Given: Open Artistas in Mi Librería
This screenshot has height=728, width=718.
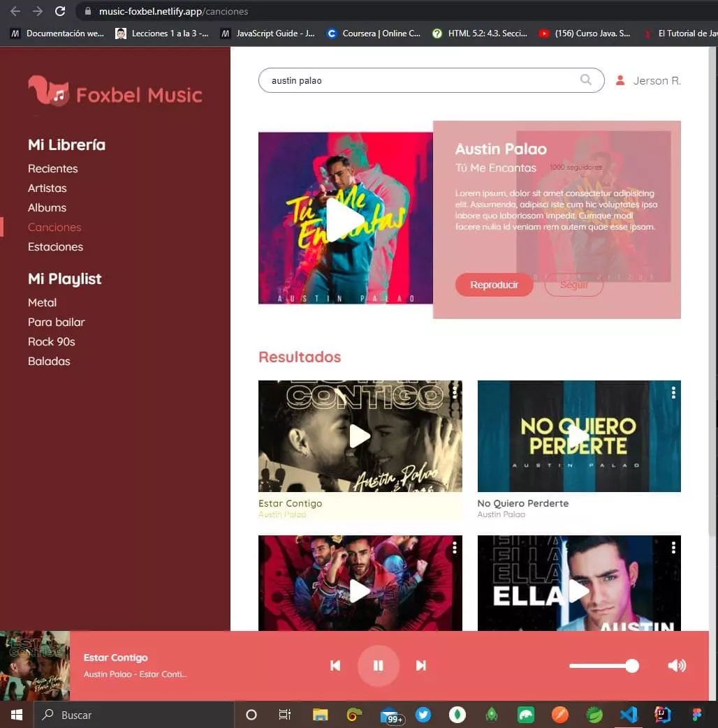Looking at the screenshot, I should pyautogui.click(x=47, y=188).
